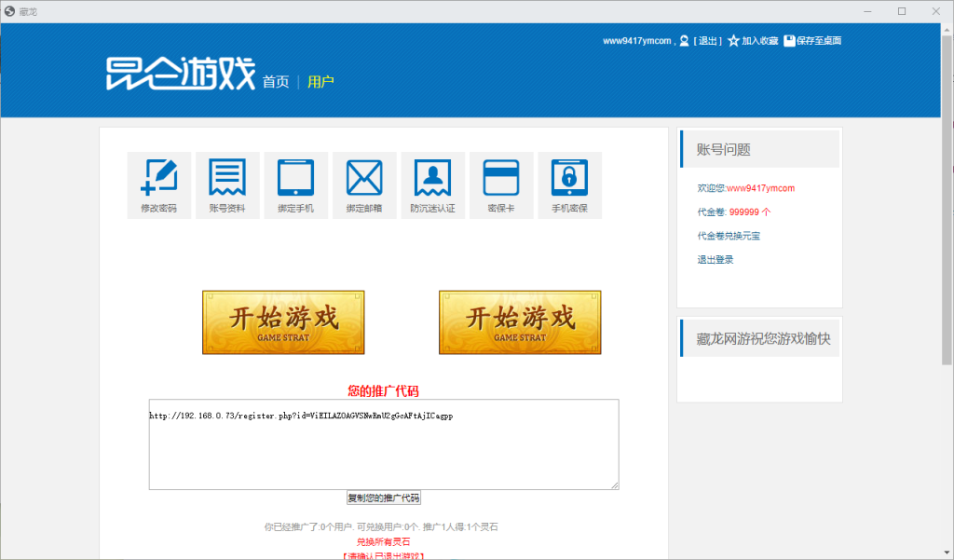The width and height of the screenshot is (954, 560).
Task: Click left 开始游戏 GAME STRAT button
Action: click(283, 322)
